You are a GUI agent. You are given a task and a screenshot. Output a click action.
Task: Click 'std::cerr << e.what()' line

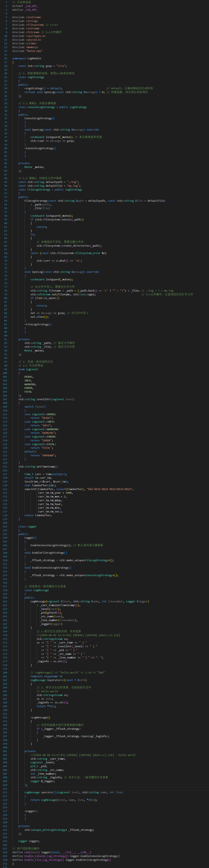[59, 260]
